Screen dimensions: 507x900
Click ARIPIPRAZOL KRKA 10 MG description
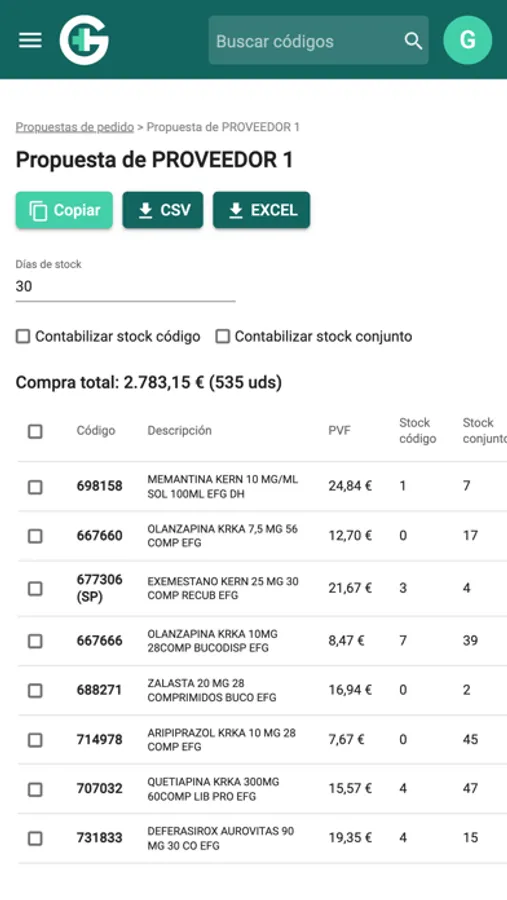point(222,740)
